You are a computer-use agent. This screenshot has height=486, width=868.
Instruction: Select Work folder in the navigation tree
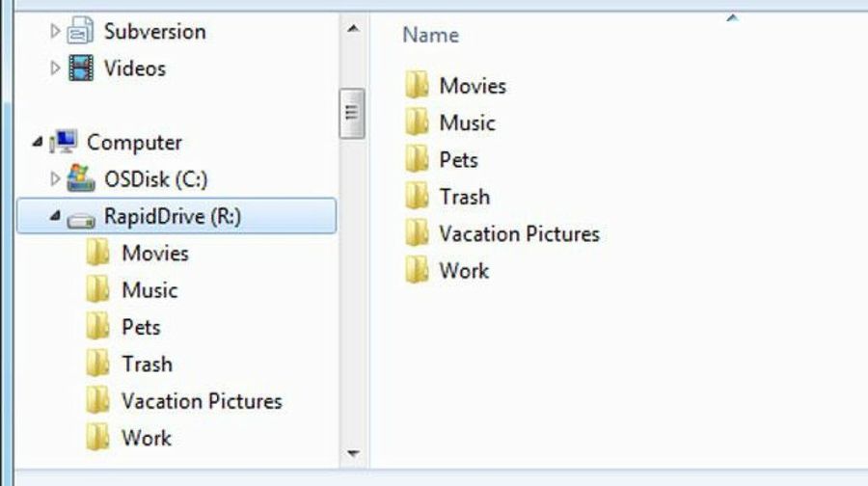[x=146, y=438]
